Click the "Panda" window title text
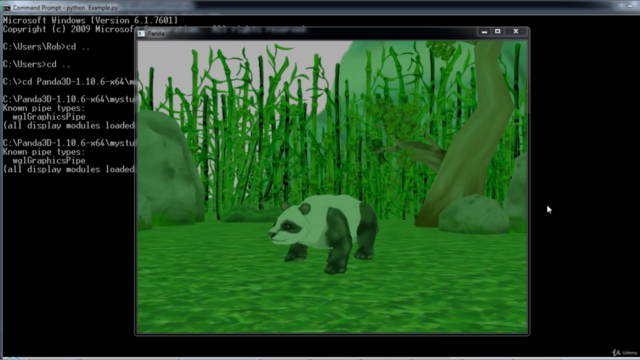This screenshot has height=360, width=640. point(156,33)
